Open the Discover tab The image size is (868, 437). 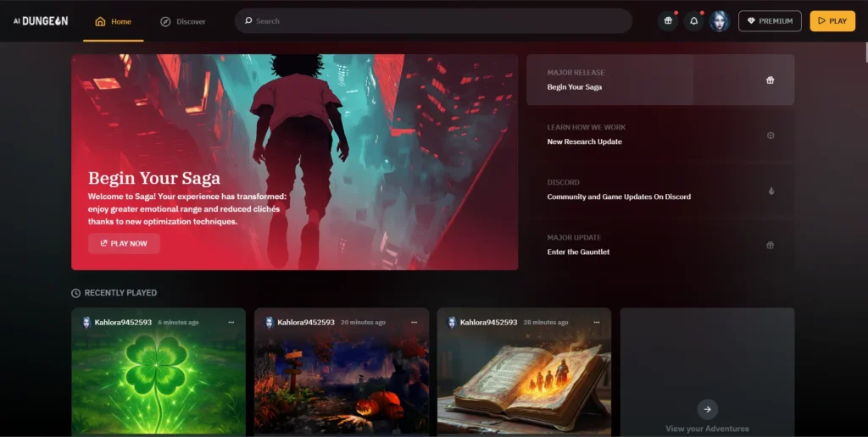coord(183,21)
